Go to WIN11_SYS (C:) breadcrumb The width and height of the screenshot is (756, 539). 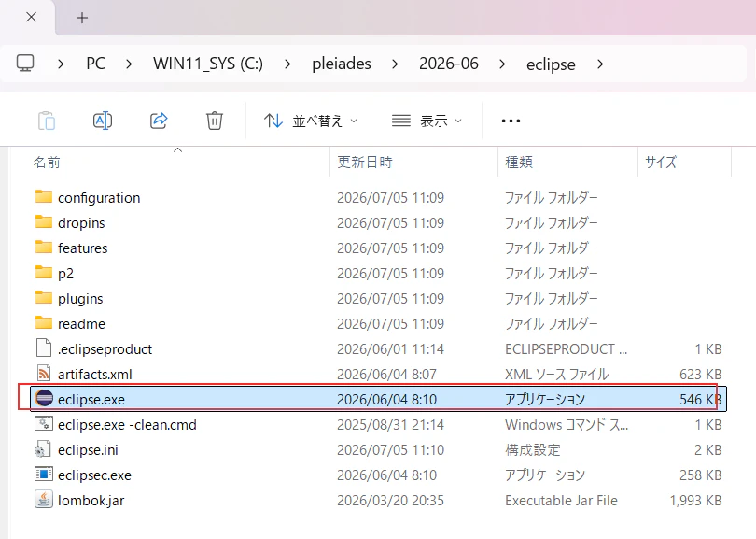pos(208,64)
